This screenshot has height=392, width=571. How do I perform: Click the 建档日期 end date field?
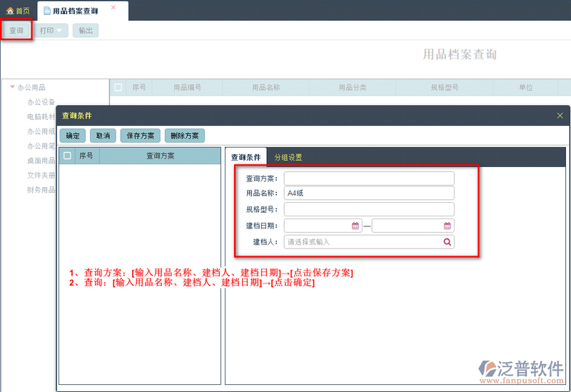click(413, 226)
